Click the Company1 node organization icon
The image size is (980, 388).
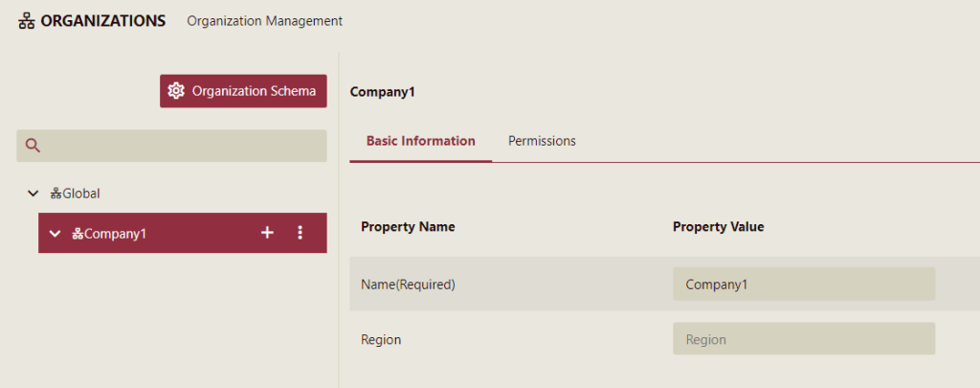pyautogui.click(x=78, y=233)
